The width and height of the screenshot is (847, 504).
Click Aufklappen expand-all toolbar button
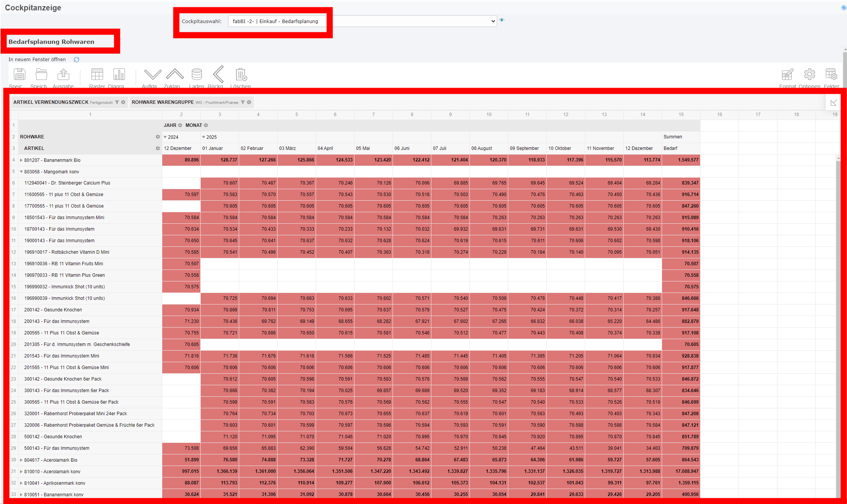point(153,75)
